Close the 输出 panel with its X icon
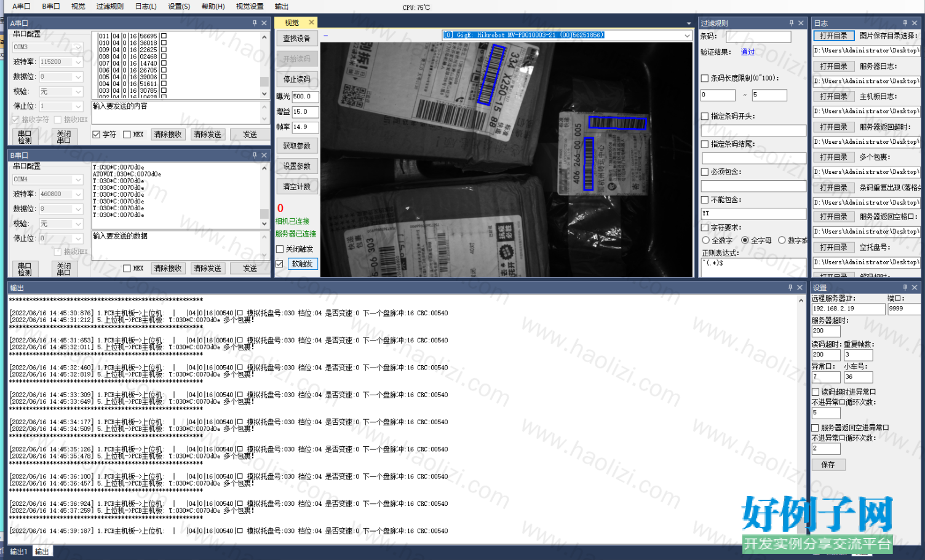Screen dimensions: 925x560 click(800, 287)
